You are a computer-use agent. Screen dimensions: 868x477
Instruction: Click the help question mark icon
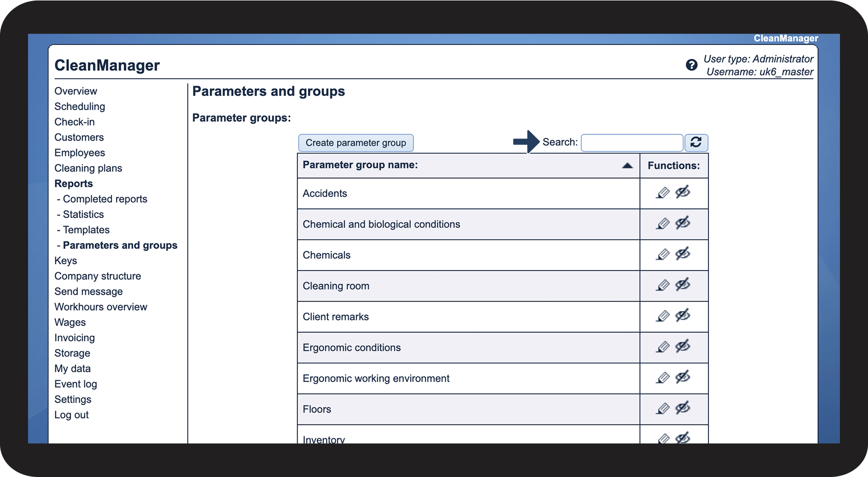[x=691, y=65]
